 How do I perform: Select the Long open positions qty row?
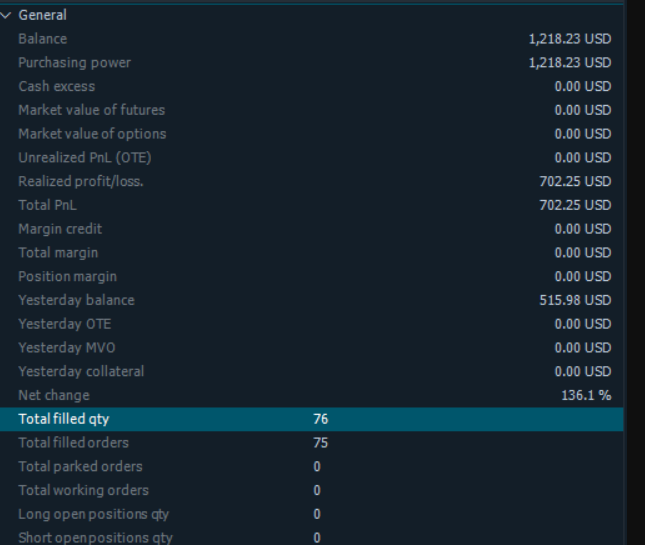[x=312, y=514]
